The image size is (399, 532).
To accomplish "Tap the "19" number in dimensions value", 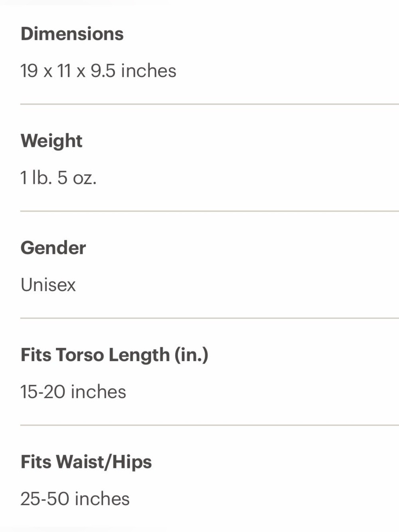I will pos(29,71).
